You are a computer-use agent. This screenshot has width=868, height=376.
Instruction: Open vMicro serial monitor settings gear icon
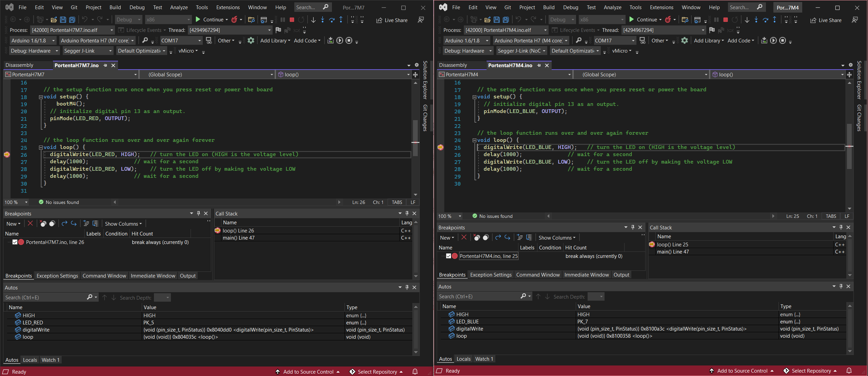pos(251,40)
